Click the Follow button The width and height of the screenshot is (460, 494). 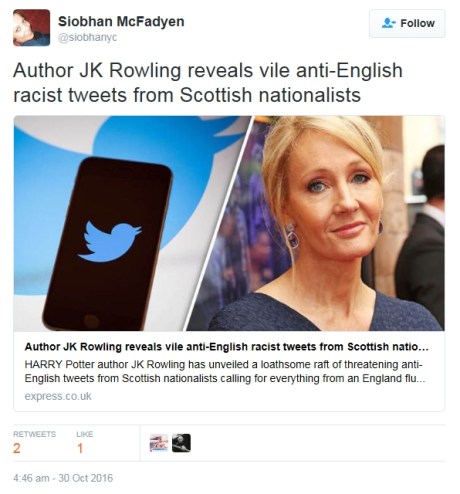coord(407,23)
